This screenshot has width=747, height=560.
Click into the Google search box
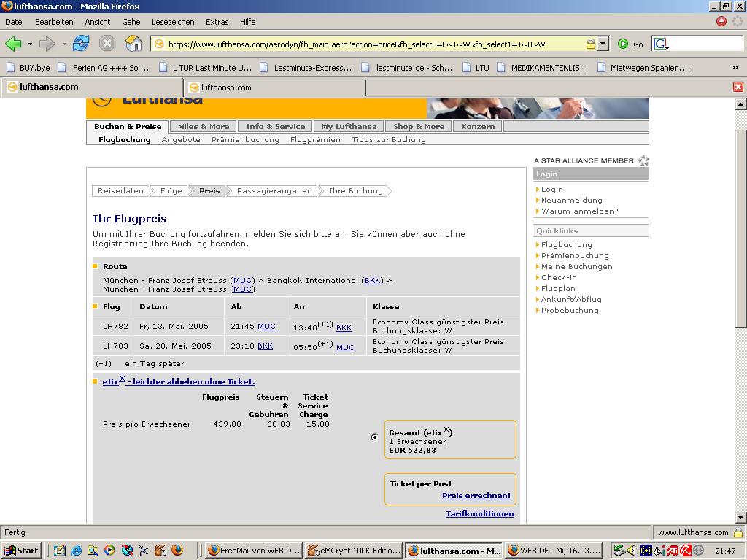point(706,44)
